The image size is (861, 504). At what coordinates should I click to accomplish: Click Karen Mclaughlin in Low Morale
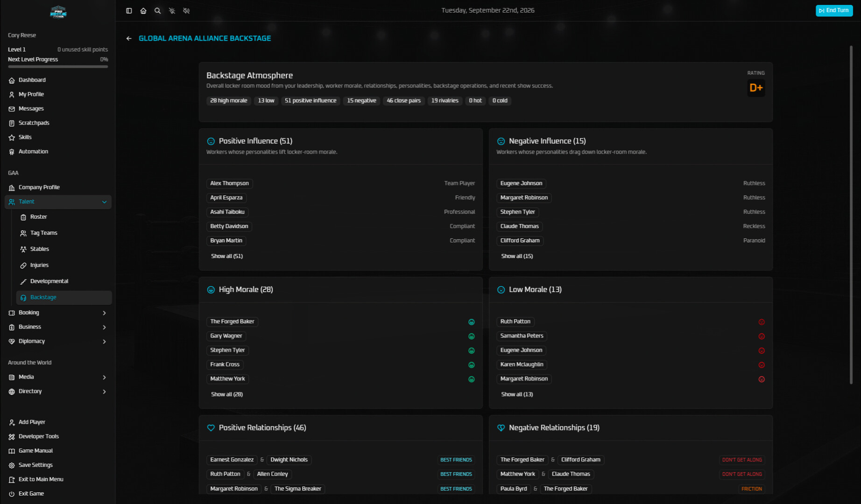click(x=522, y=364)
